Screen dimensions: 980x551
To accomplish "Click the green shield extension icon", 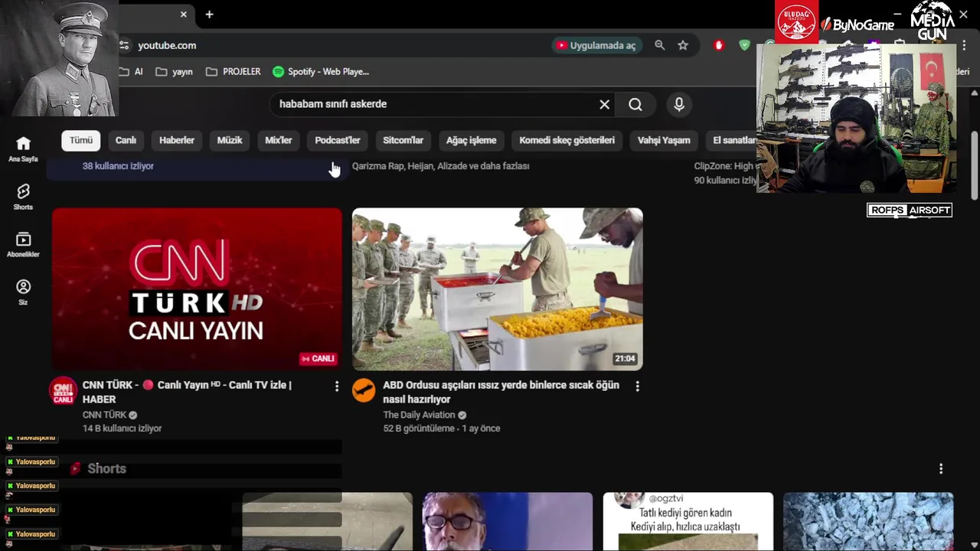I will (744, 45).
